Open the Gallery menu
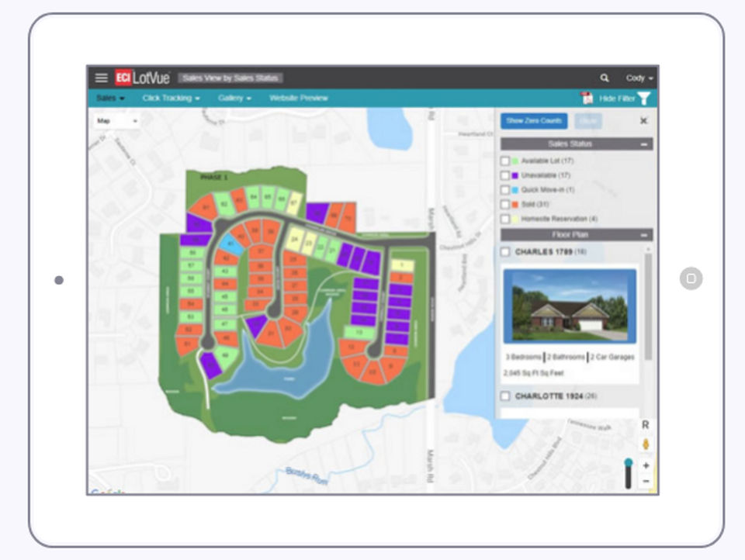Image resolution: width=745 pixels, height=560 pixels. tap(234, 98)
